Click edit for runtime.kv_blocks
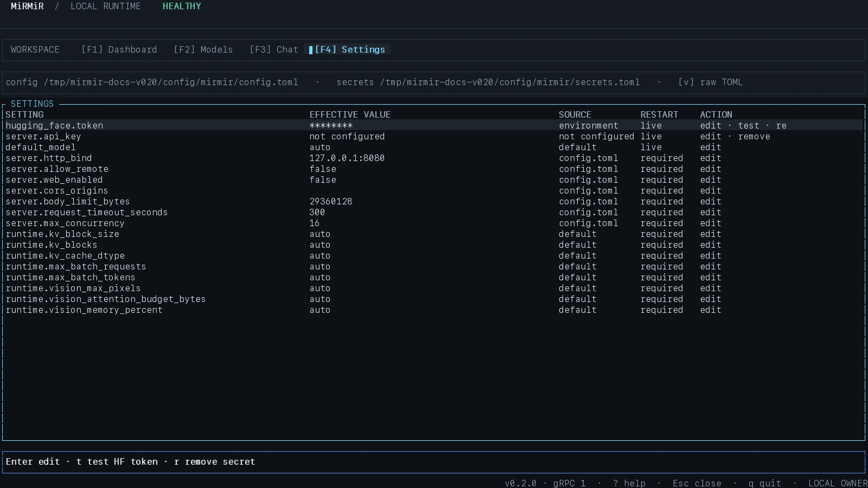 pos(711,245)
